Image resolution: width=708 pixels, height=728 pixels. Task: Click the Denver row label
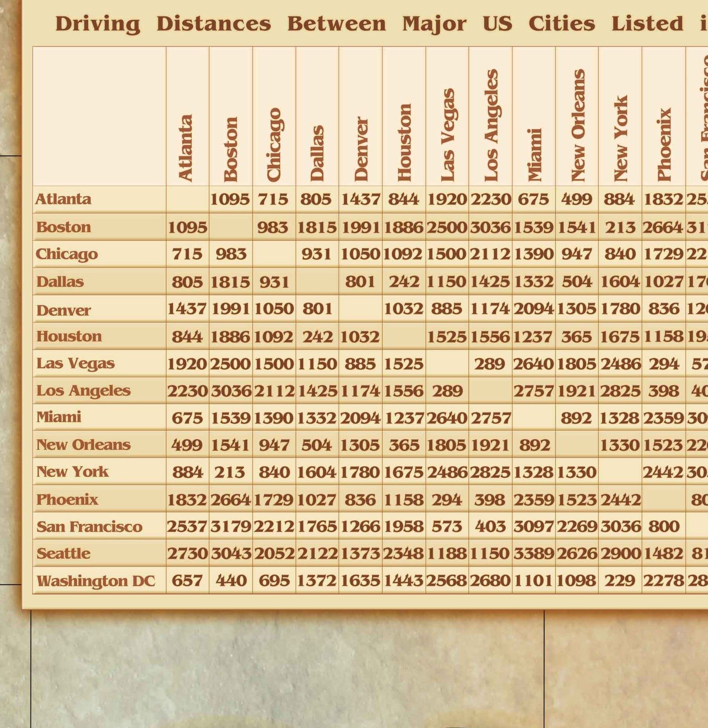[63, 310]
